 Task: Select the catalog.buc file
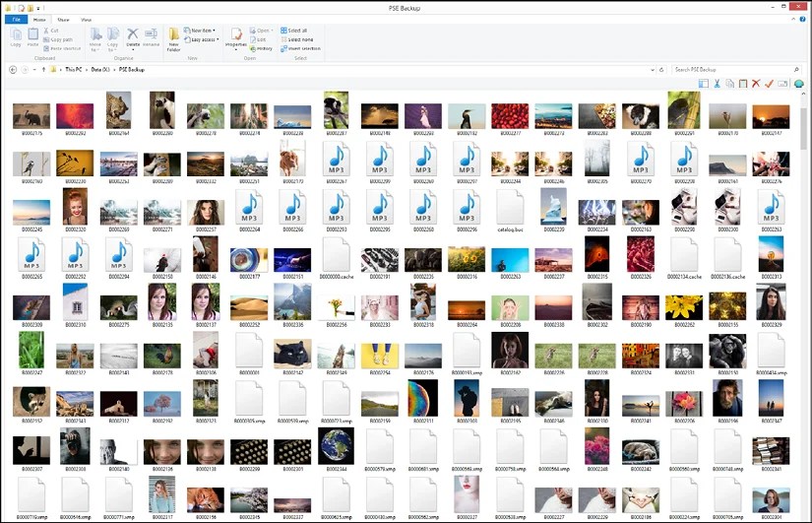click(510, 210)
